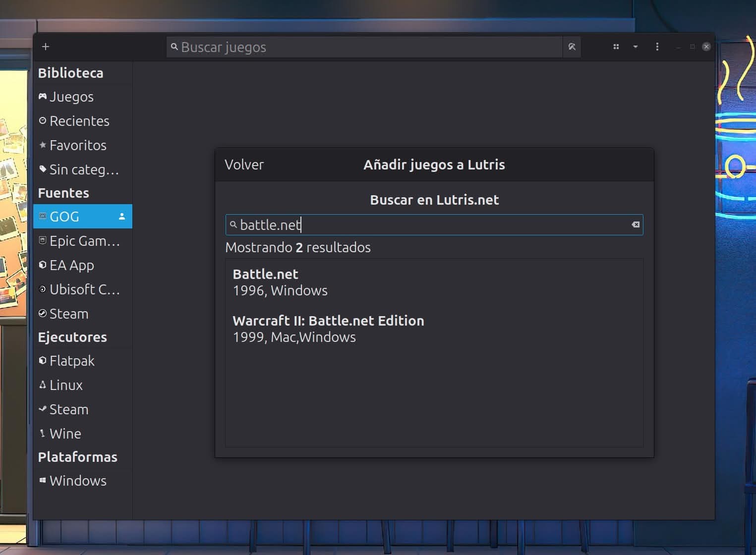Screen dimensions: 756x555
Task: Select the Steam source icon under Fuentes
Action: coord(42,313)
